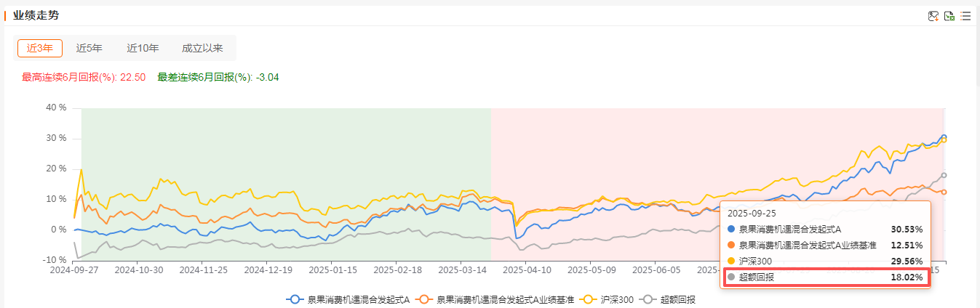Screen dimensions: 980x308
Task: Click the save chart as image icon
Action: pos(933,16)
